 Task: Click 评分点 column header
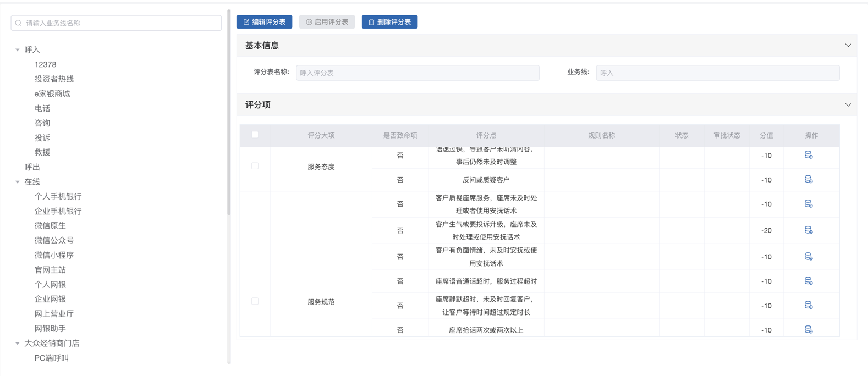coord(486,135)
